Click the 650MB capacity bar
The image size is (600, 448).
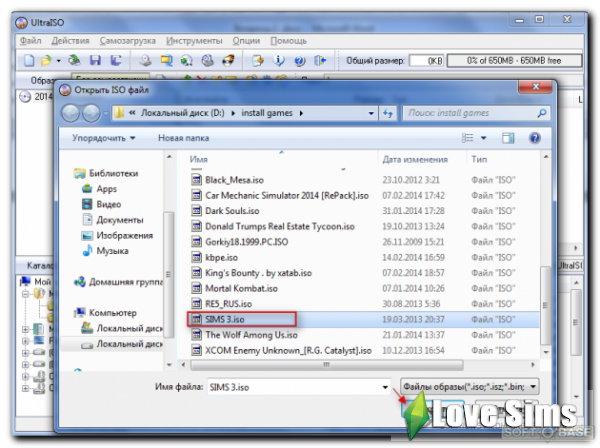coord(514,60)
